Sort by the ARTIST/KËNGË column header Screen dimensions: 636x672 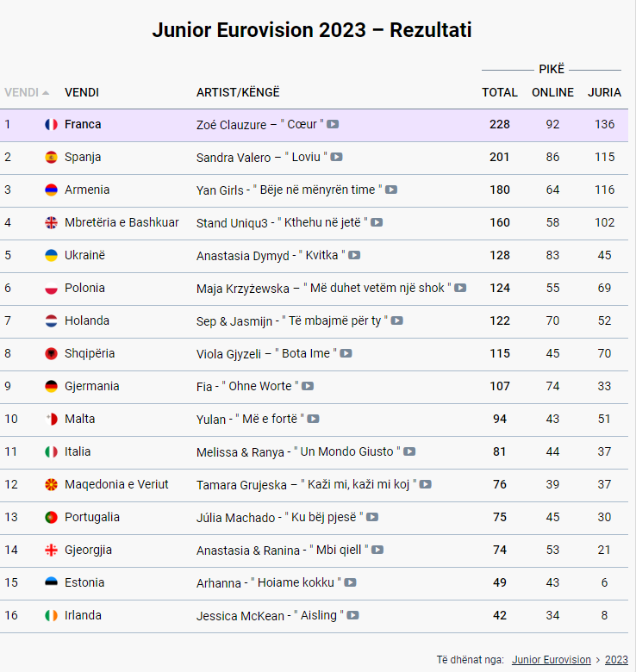point(238,92)
